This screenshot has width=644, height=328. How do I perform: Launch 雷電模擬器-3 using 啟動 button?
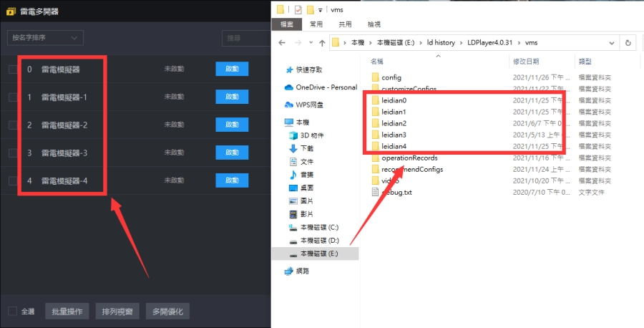pyautogui.click(x=232, y=153)
